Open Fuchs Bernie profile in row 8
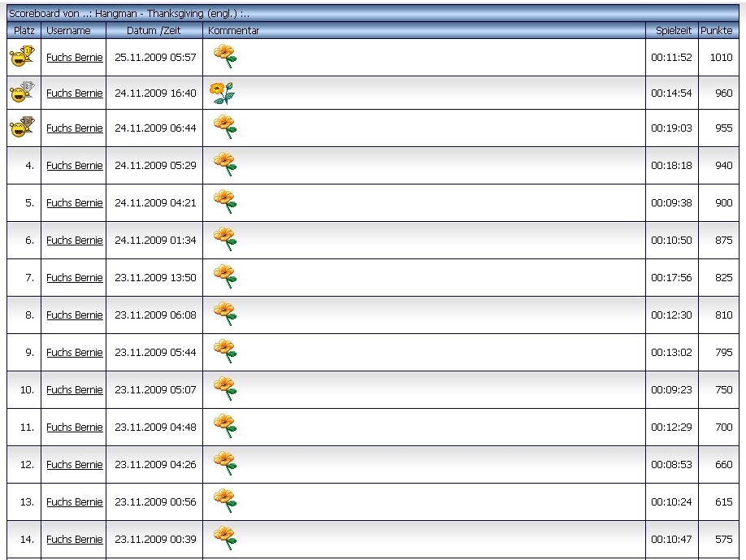Viewport: 746px width, 560px height. tap(75, 315)
